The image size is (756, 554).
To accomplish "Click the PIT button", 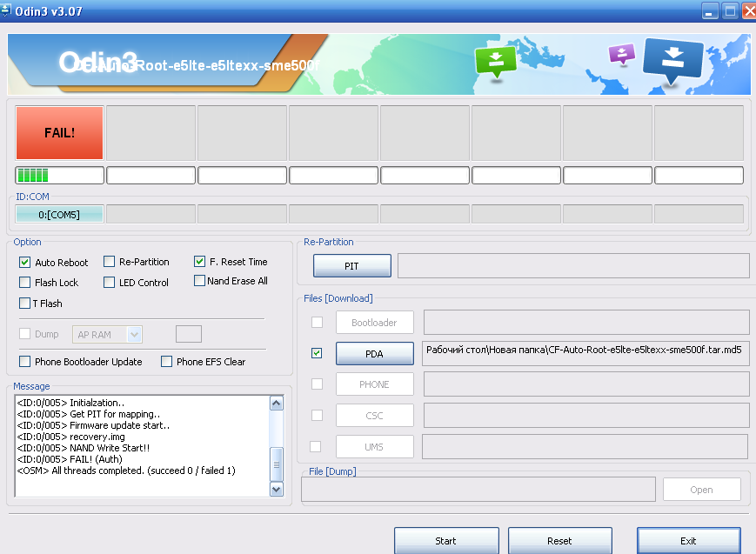I will tap(351, 266).
